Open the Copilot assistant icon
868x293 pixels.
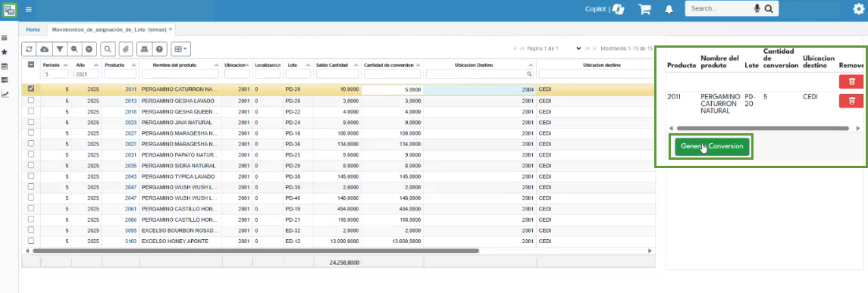click(619, 9)
